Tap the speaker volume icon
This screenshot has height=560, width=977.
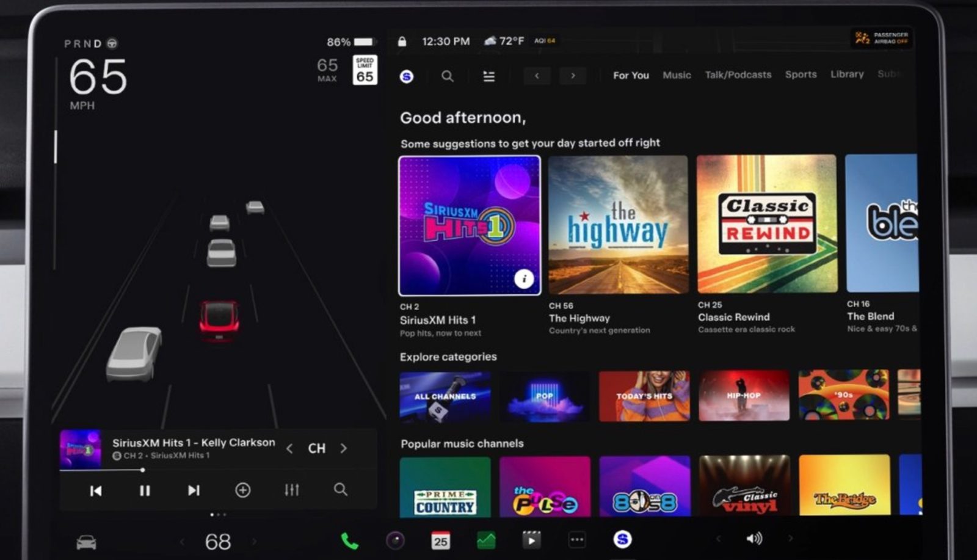click(x=754, y=538)
